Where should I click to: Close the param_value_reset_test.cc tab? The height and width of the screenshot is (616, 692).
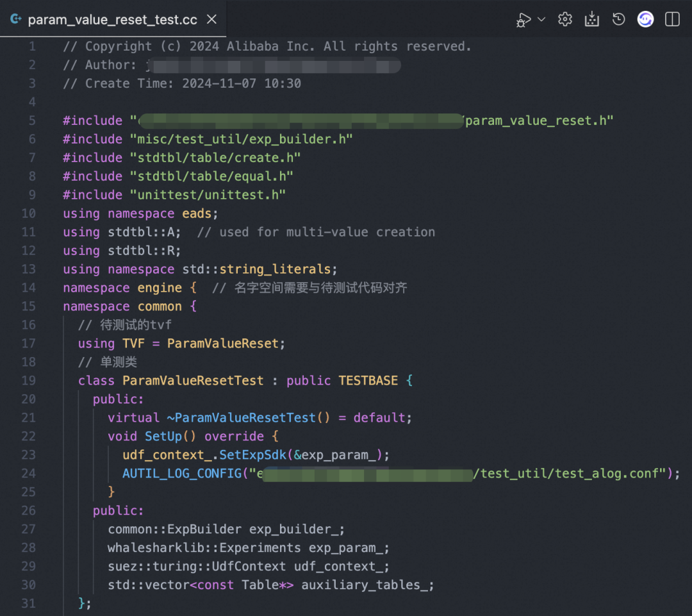[212, 19]
